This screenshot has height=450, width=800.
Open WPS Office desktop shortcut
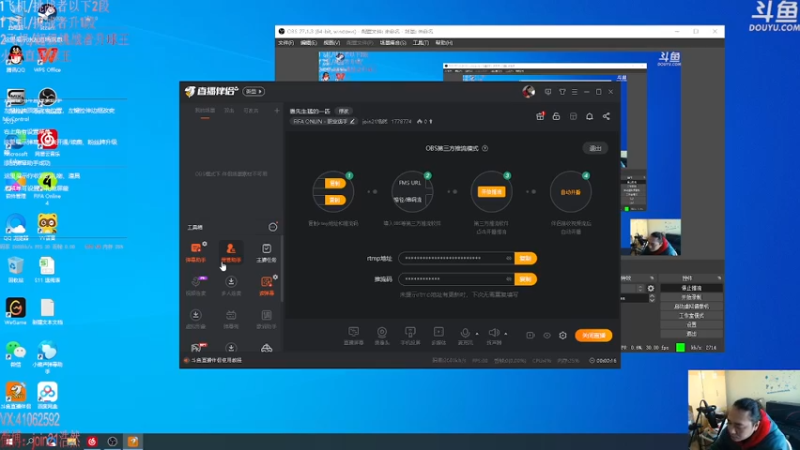point(47,59)
